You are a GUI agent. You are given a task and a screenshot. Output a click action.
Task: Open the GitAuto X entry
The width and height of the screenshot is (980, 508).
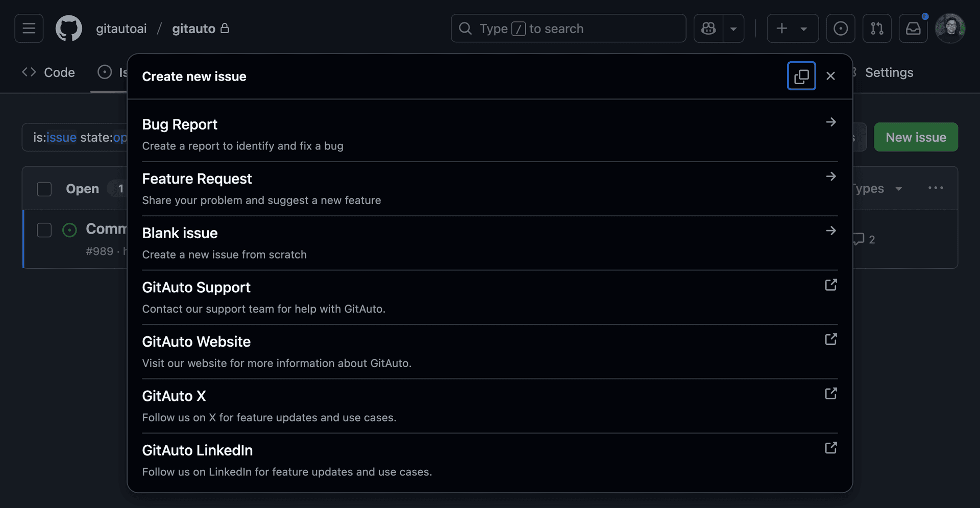point(490,406)
